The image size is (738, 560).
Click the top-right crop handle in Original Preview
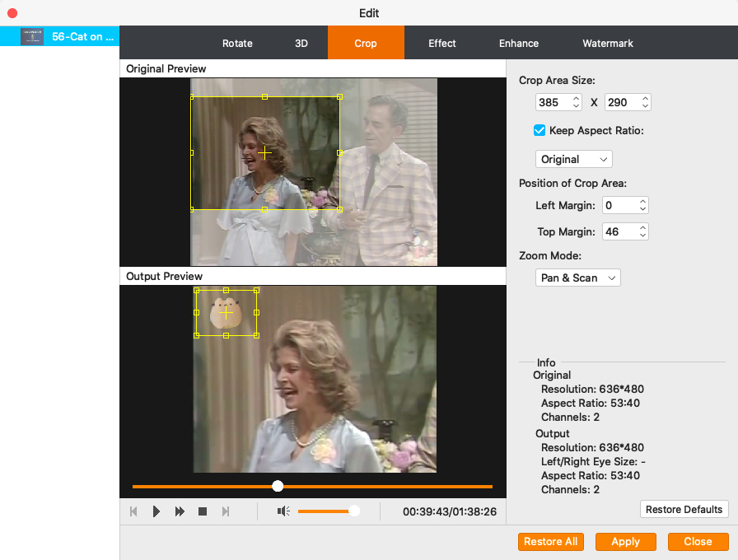click(340, 97)
